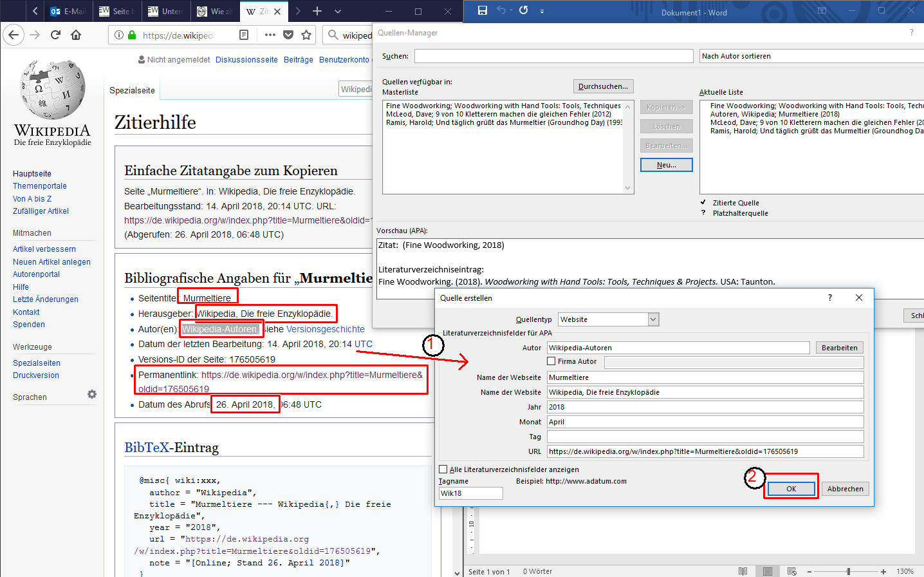This screenshot has width=924, height=577.
Task: Click the zoom out minus in Word status bar
Action: 809,571
